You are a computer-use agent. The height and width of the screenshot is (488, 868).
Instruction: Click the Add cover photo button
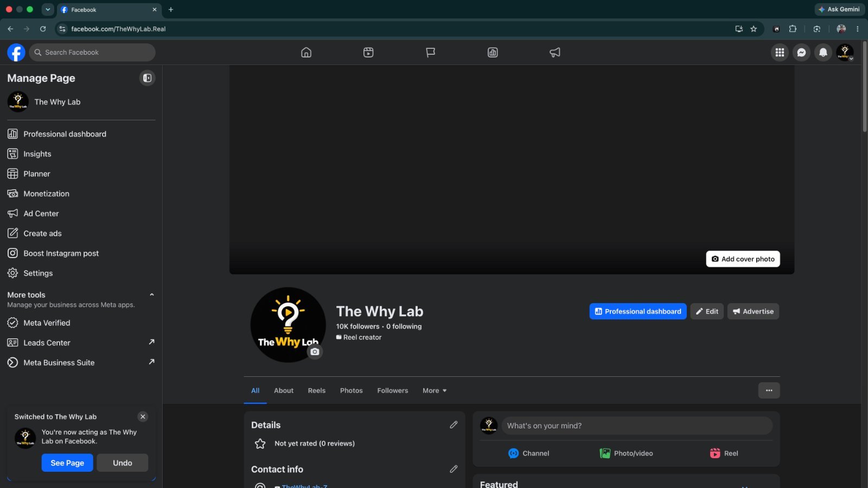[743, 259]
